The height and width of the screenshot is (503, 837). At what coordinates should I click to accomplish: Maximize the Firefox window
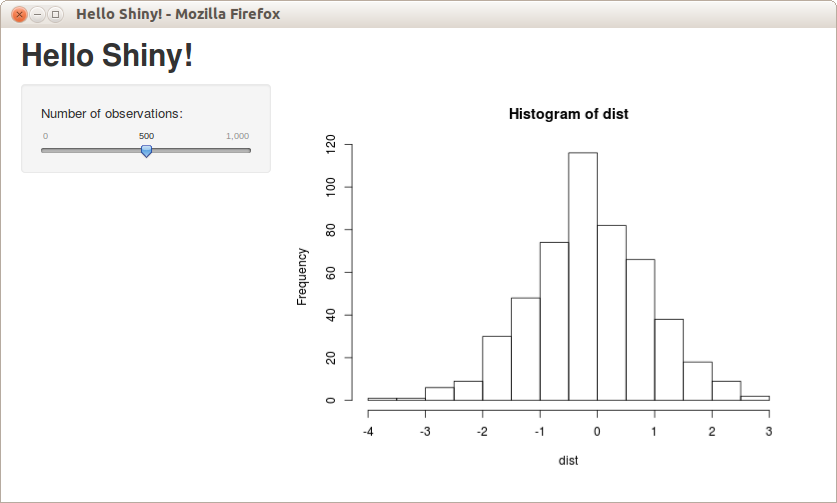55,14
